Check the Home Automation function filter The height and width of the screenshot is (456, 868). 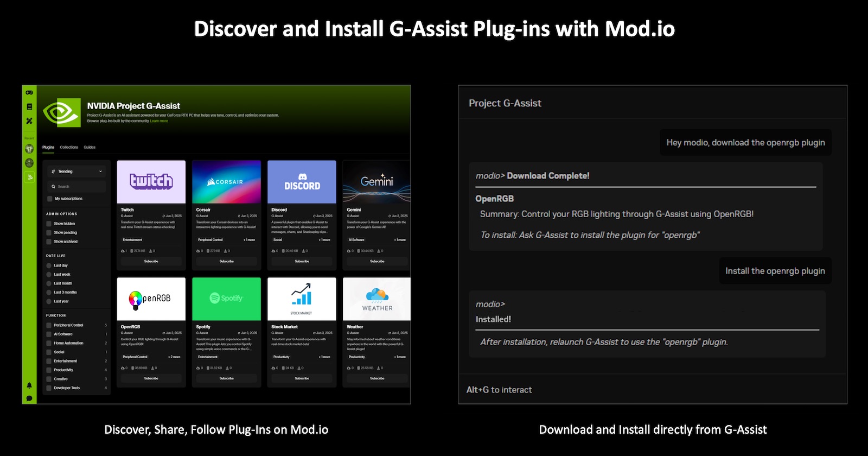49,343
